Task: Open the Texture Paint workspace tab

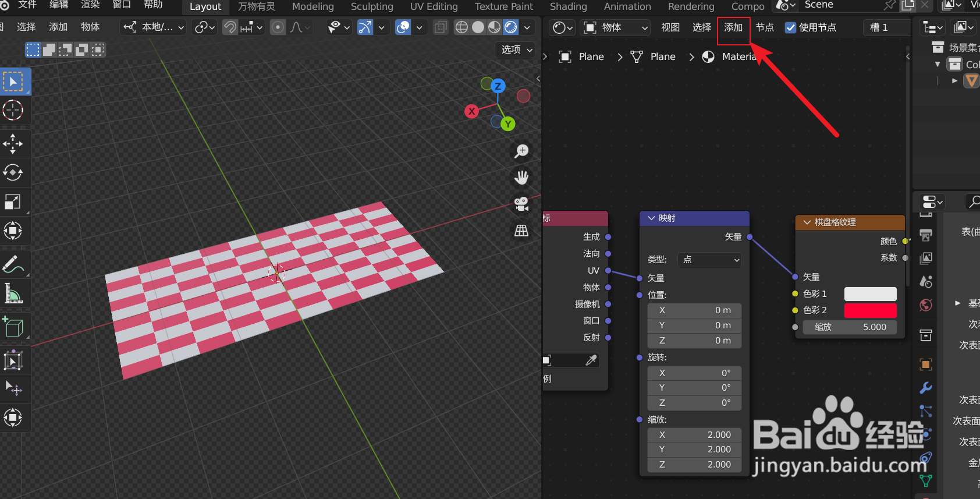Action: pyautogui.click(x=504, y=6)
